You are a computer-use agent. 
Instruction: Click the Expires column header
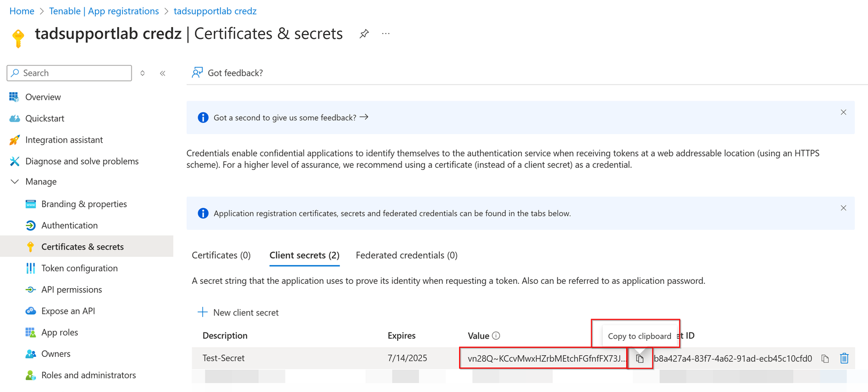pyautogui.click(x=402, y=336)
